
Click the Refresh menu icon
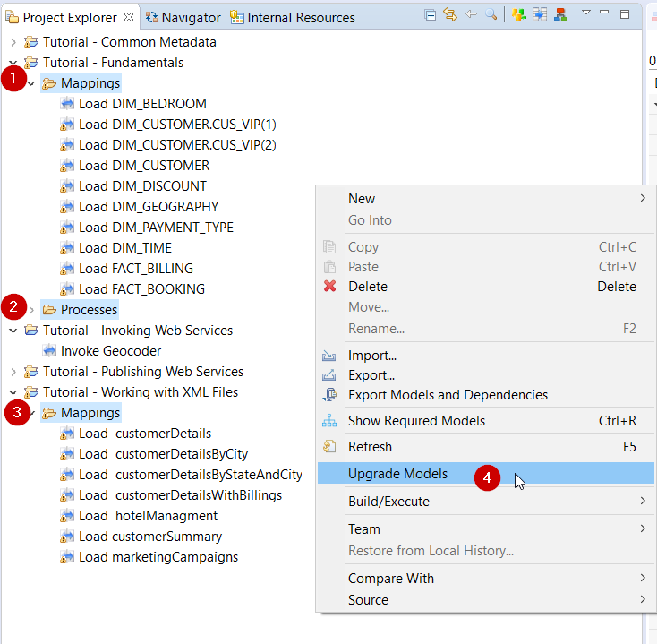coord(329,447)
